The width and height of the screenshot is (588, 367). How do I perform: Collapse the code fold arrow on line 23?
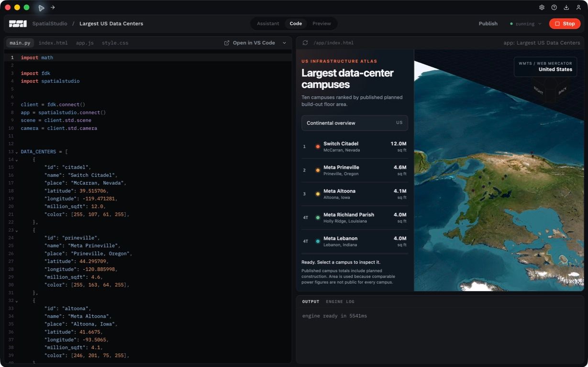16,230
